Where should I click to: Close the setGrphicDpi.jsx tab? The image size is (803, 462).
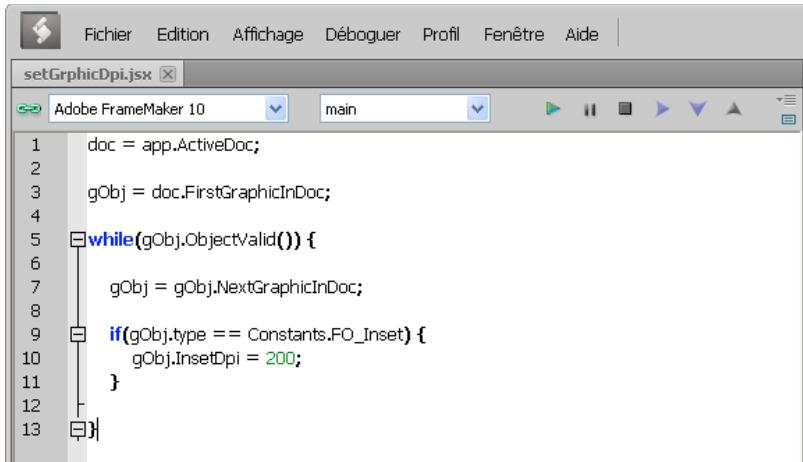[167, 74]
